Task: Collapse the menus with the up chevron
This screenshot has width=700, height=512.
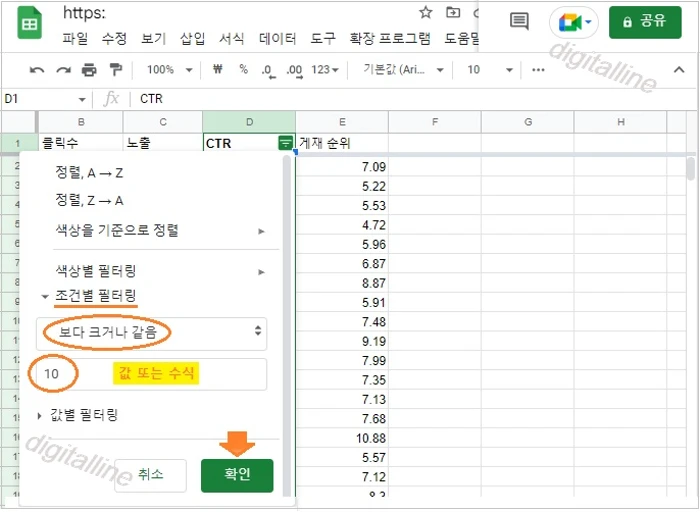Action: [679, 70]
